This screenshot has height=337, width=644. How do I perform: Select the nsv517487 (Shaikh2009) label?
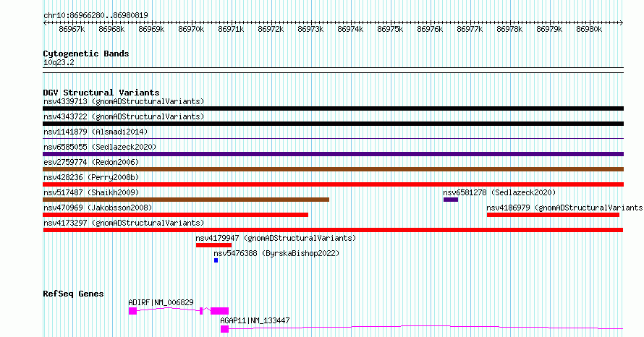click(91, 192)
